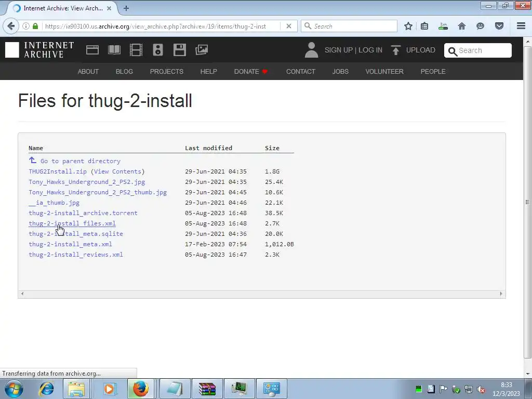
Task: Click the Pocket icon in toolbar
Action: point(499,26)
